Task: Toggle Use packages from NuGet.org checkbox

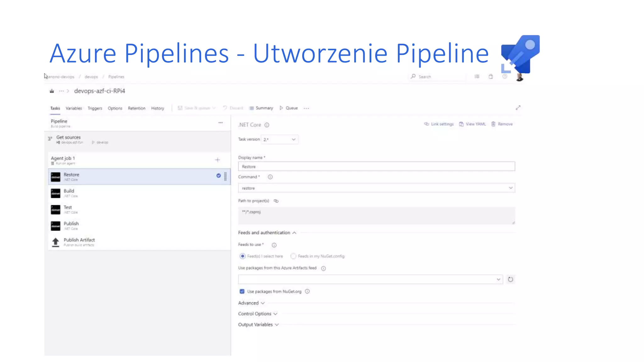Action: click(x=242, y=291)
